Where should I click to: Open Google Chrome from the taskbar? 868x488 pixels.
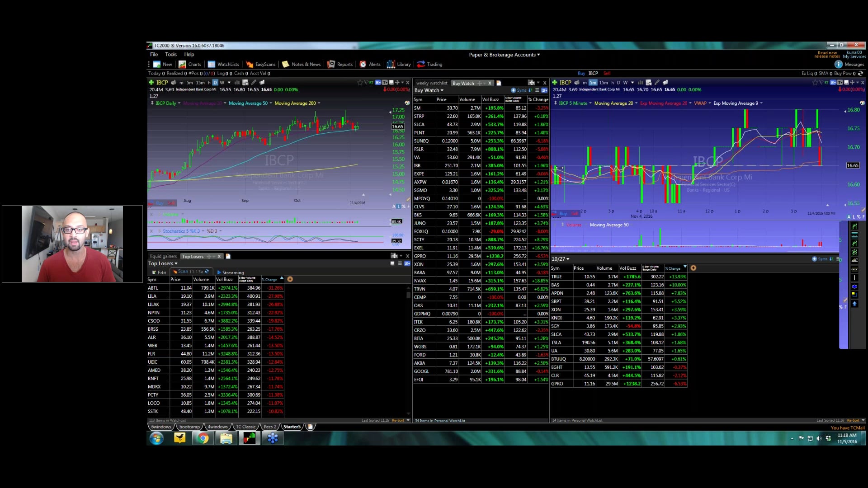[203, 438]
